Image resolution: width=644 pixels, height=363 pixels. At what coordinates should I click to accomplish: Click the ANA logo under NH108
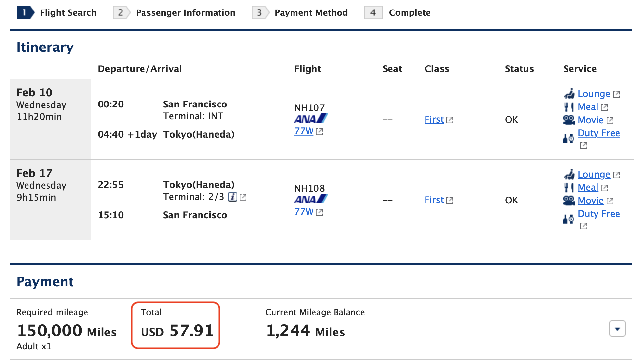click(x=311, y=199)
